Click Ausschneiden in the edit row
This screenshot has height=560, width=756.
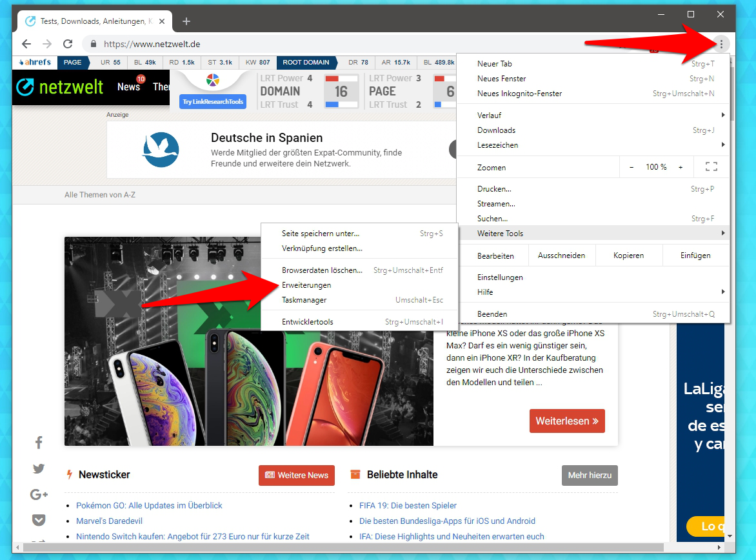coord(562,255)
